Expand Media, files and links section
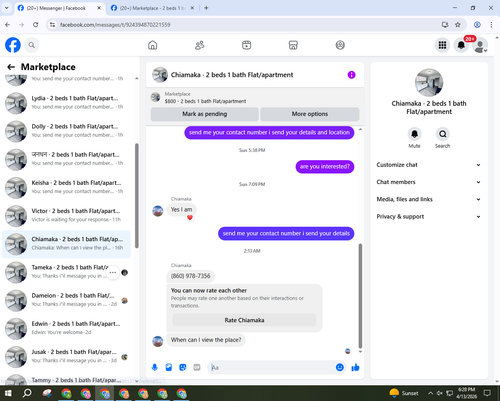This screenshot has width=500, height=401. point(429,199)
